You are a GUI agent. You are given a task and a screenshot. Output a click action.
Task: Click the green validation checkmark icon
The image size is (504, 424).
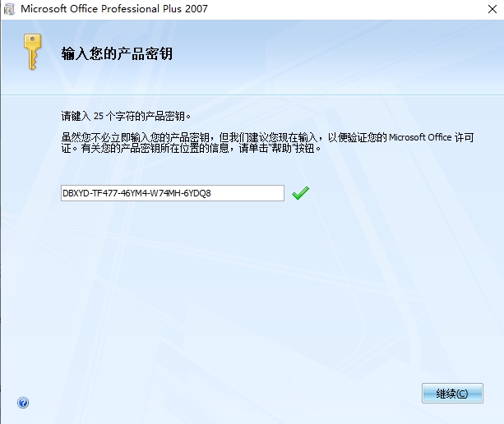coord(300,193)
